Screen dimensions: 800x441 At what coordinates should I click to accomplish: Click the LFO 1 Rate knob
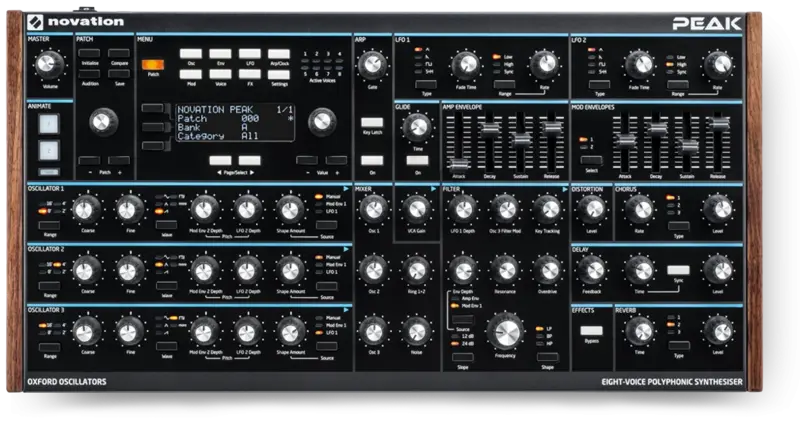click(543, 65)
